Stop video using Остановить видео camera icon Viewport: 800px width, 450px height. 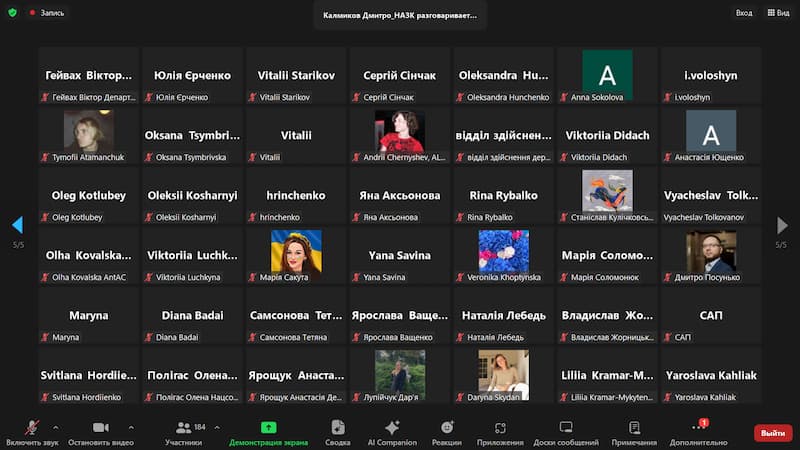pyautogui.click(x=101, y=427)
